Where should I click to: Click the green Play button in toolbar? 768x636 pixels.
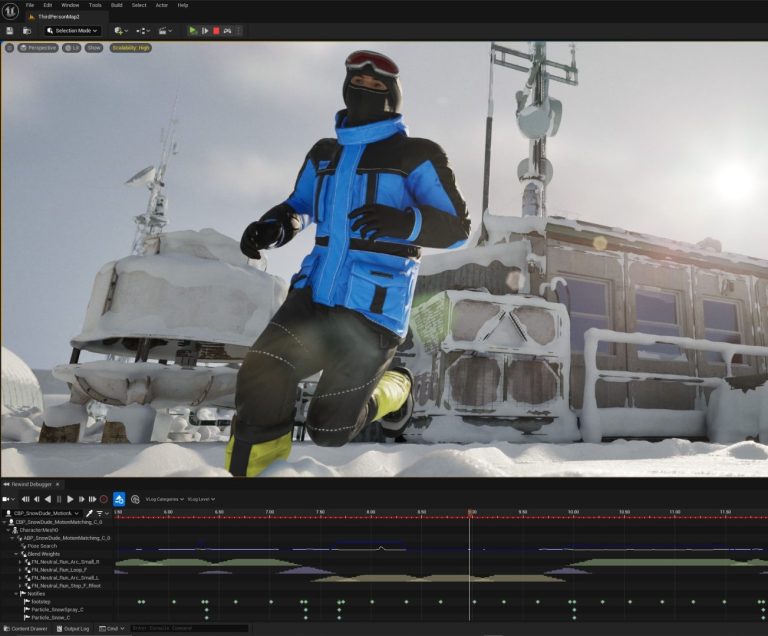192,31
